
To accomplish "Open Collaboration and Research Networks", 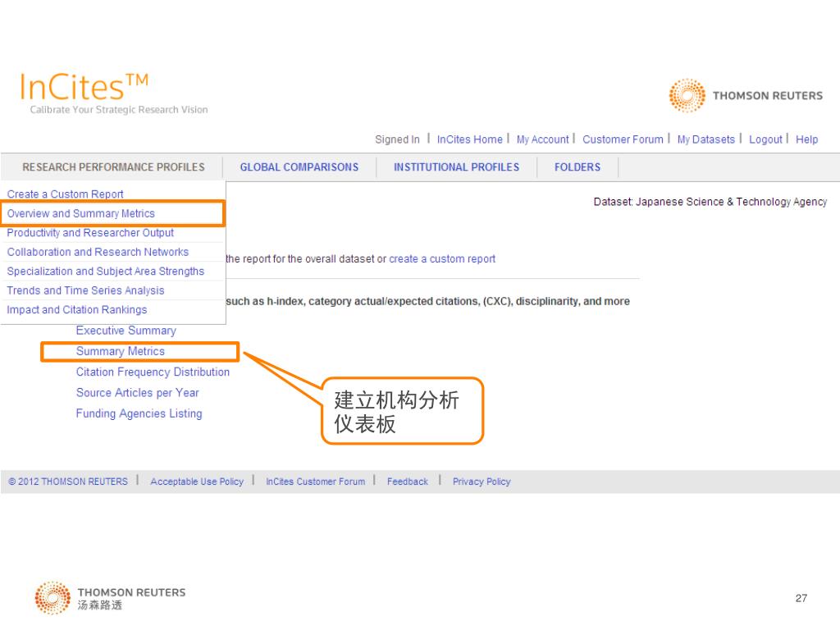I will [98, 252].
